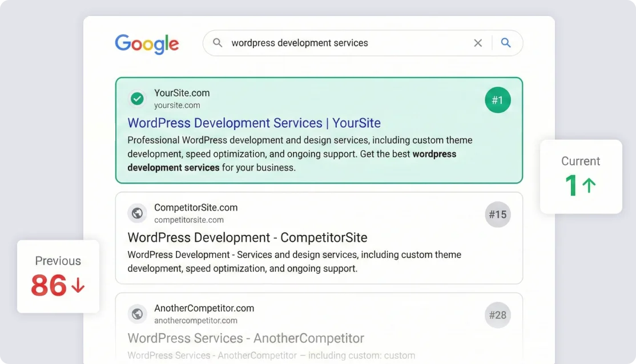Click the #1 rank badge

(x=497, y=100)
